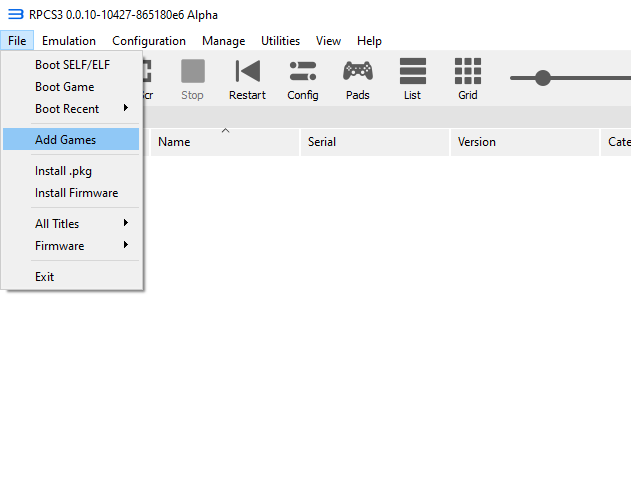
Task: Click the Stop toolbar icon
Action: click(192, 72)
